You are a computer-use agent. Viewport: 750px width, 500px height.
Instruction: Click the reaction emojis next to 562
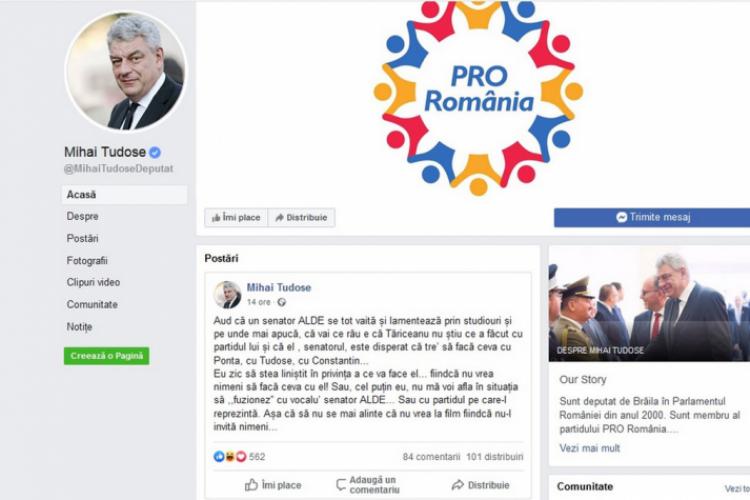tap(230, 456)
